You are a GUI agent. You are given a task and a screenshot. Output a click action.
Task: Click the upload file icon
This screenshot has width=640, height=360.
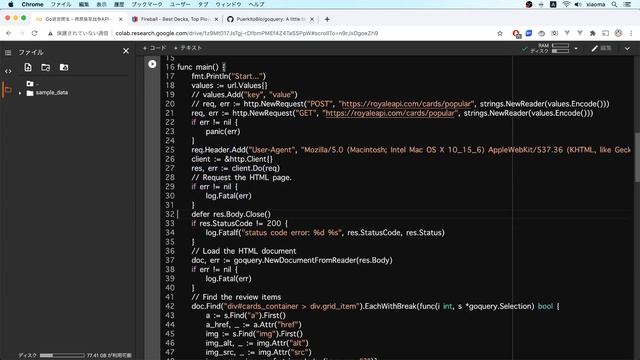[x=28, y=67]
